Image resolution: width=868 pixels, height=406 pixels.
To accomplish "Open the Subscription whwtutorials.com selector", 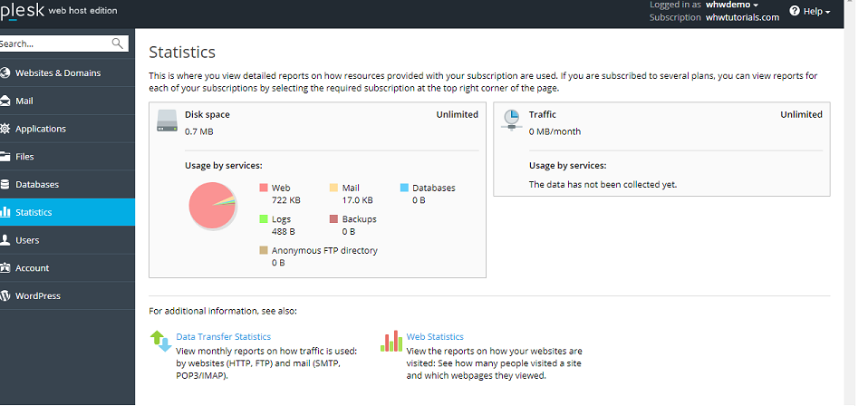I will (742, 17).
